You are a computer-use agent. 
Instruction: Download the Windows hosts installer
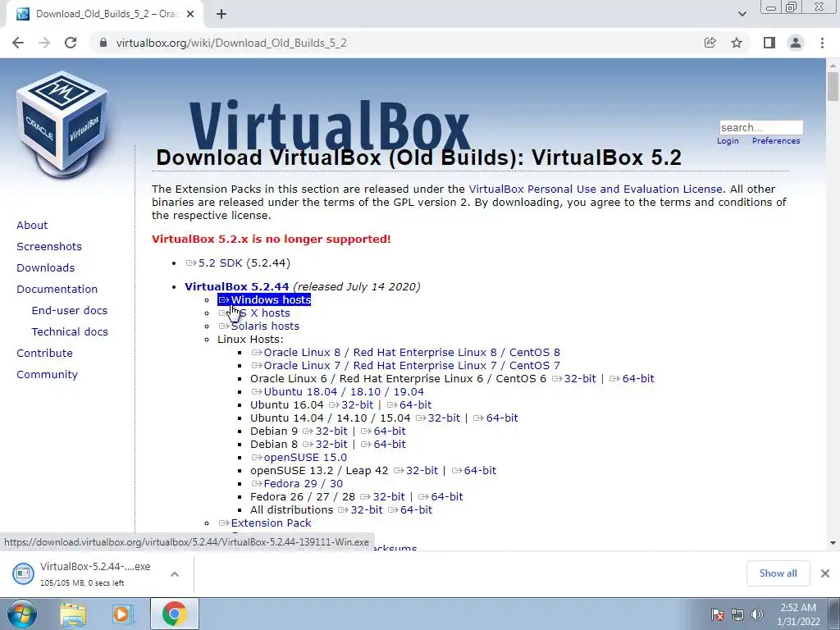coord(265,300)
